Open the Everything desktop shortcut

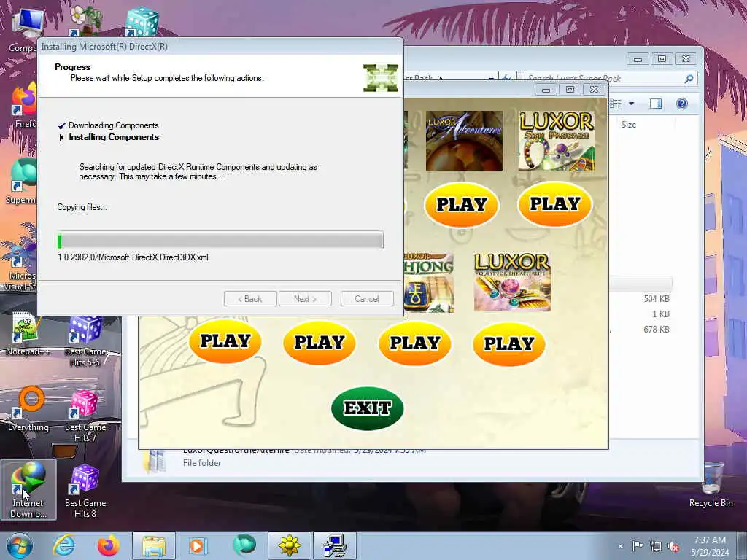click(29, 408)
